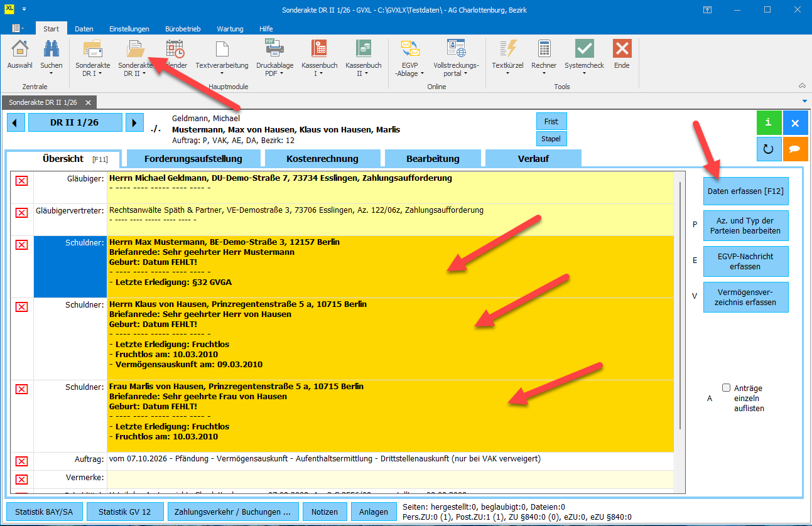Screen dimensions: 812x526
Task: Open the Textkürzel lightning icon
Action: pos(507,49)
